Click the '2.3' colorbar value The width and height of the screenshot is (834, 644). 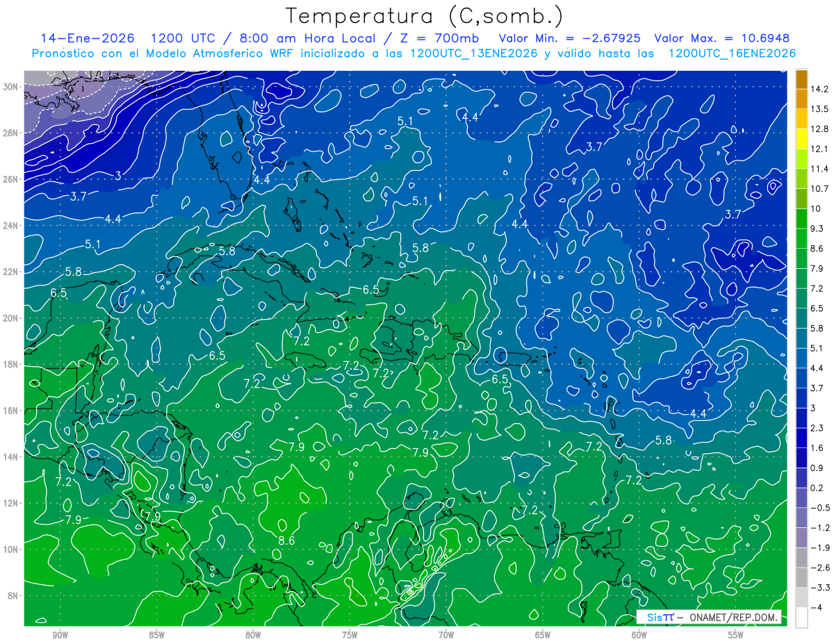point(817,428)
